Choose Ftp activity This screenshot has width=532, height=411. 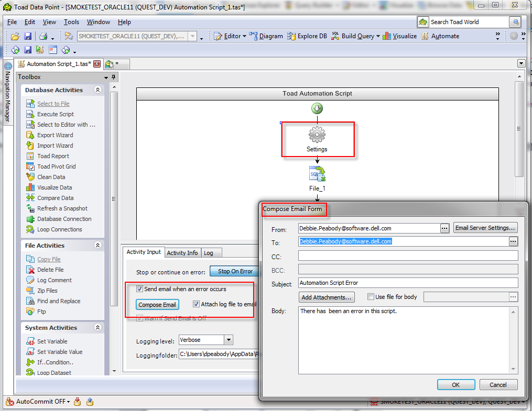tap(36, 312)
